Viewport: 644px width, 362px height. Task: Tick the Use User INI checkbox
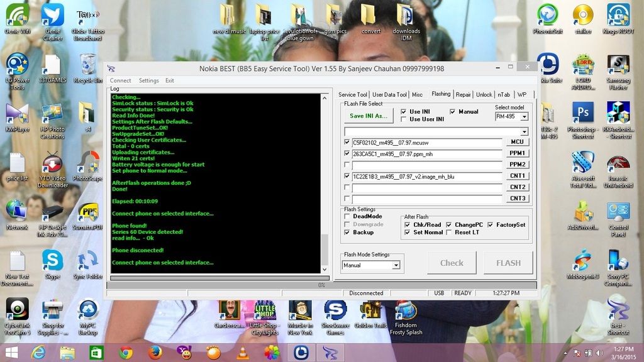point(404,119)
